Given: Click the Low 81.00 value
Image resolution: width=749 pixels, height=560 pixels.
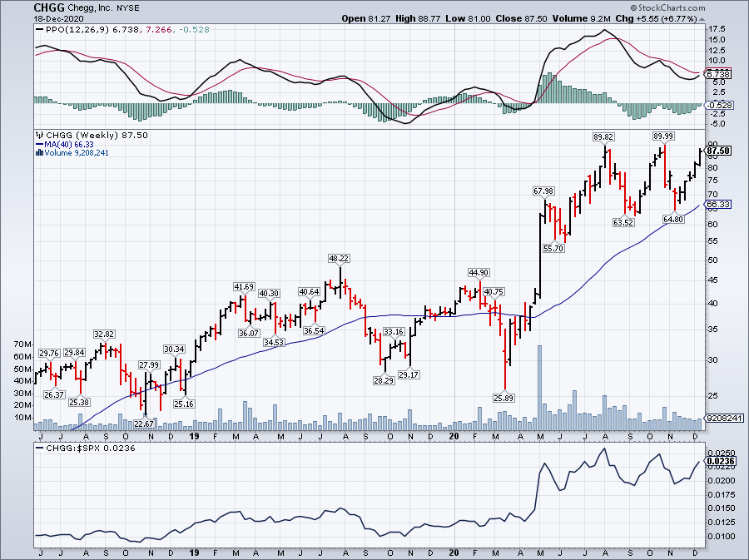Looking at the screenshot, I should tap(468, 19).
